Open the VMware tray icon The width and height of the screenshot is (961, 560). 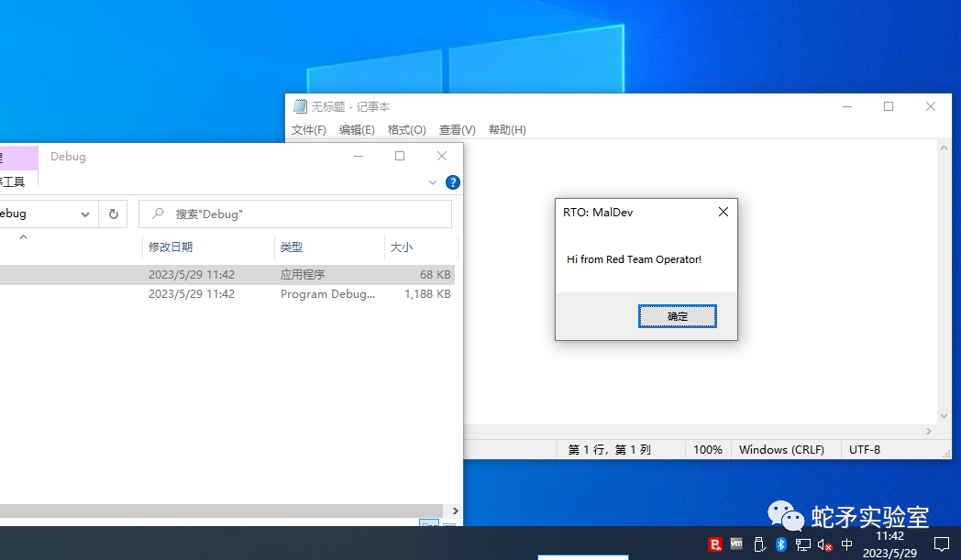pyautogui.click(x=736, y=544)
